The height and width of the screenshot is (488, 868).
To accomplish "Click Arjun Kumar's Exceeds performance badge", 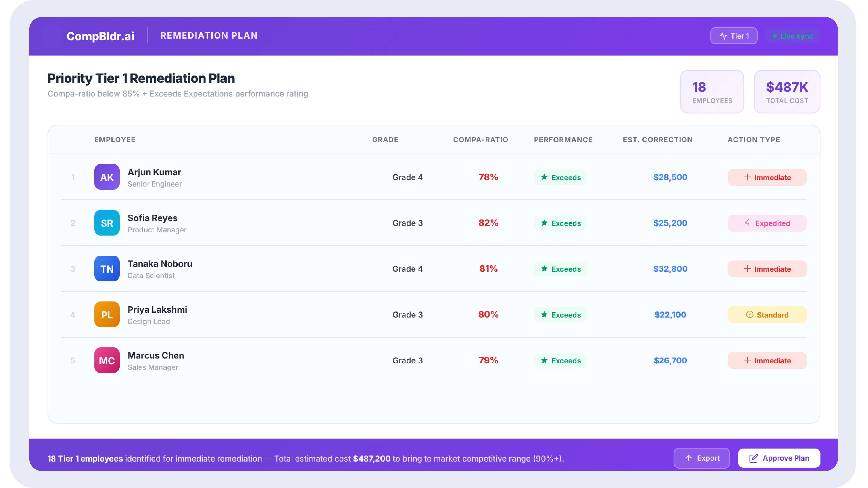I will tap(560, 177).
